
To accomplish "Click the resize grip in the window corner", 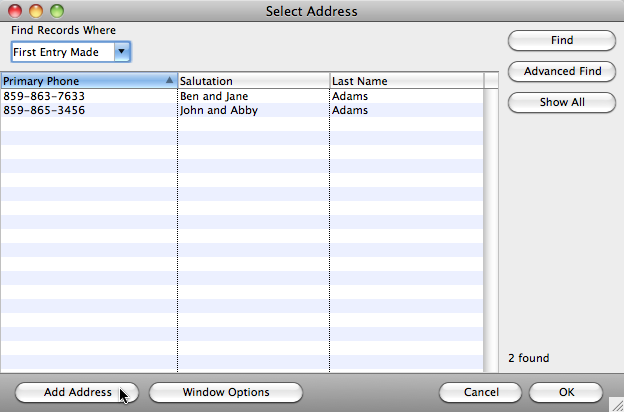I will [615, 403].
